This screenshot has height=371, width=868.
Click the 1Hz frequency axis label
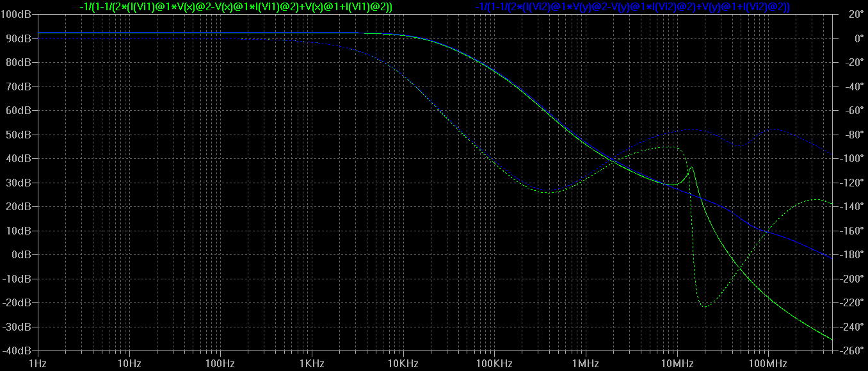click(38, 363)
